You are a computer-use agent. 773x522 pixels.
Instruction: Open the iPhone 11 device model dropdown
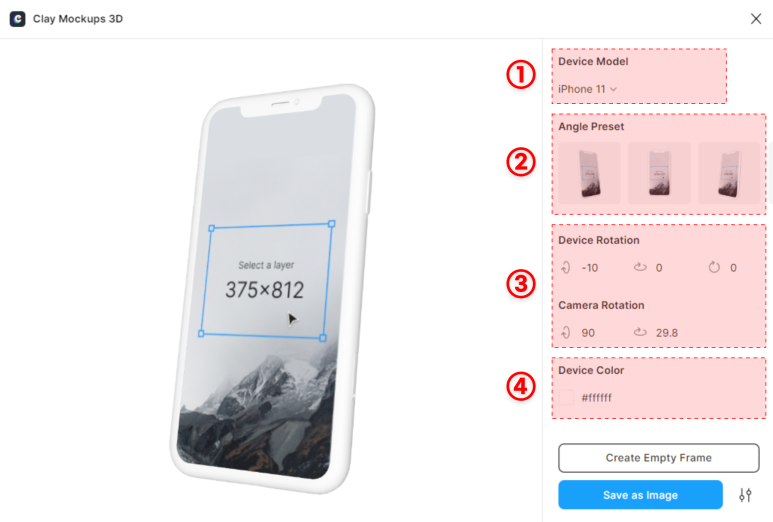(588, 89)
